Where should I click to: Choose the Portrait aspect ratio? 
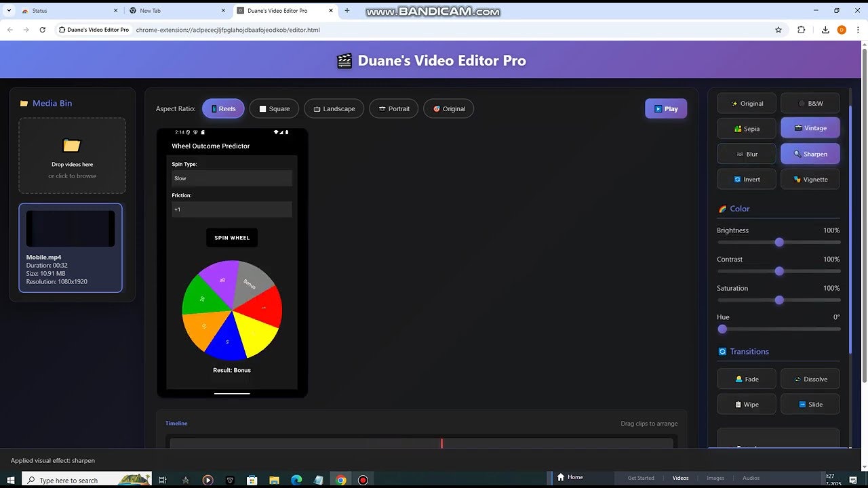coord(393,108)
